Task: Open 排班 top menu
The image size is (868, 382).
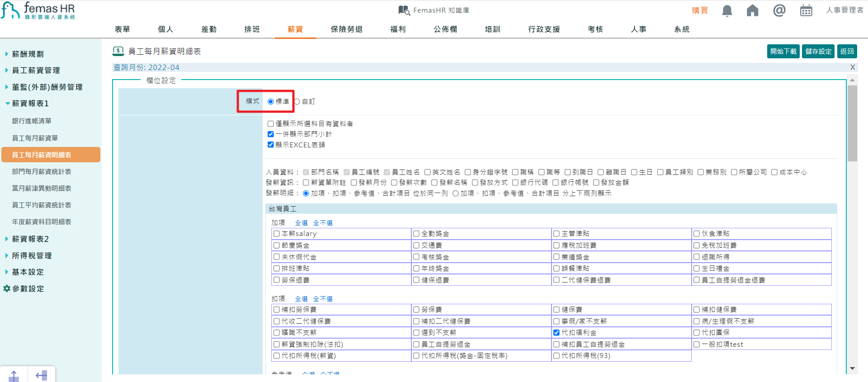Action: (x=252, y=29)
